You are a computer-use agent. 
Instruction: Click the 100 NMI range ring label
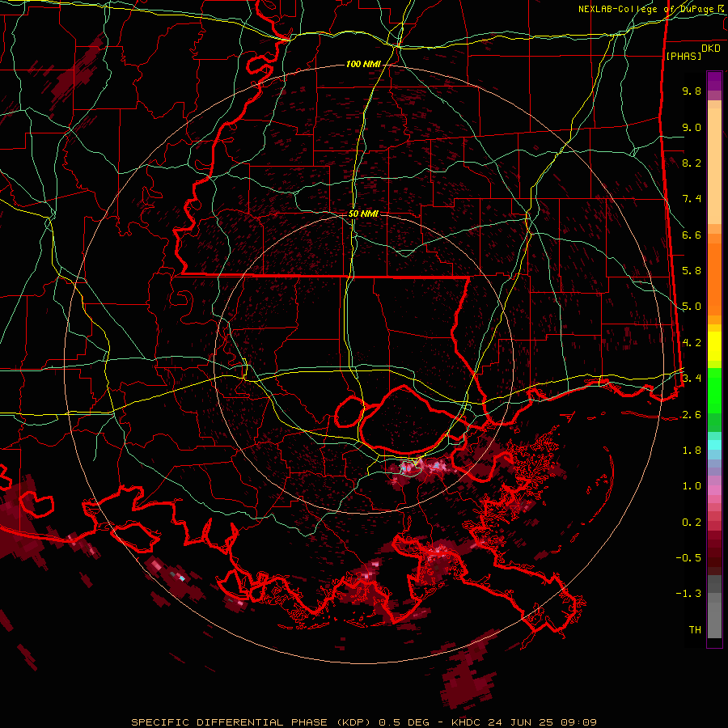click(x=363, y=64)
